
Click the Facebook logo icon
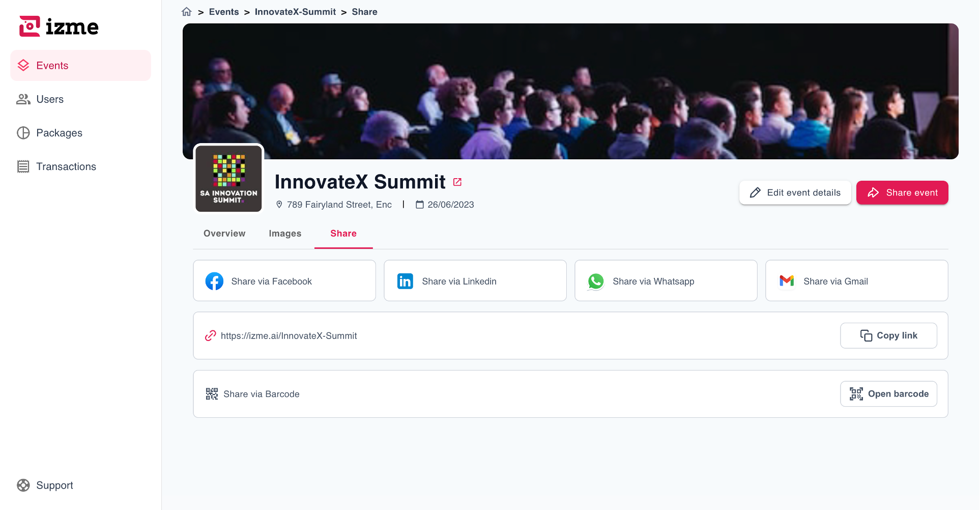[214, 281]
